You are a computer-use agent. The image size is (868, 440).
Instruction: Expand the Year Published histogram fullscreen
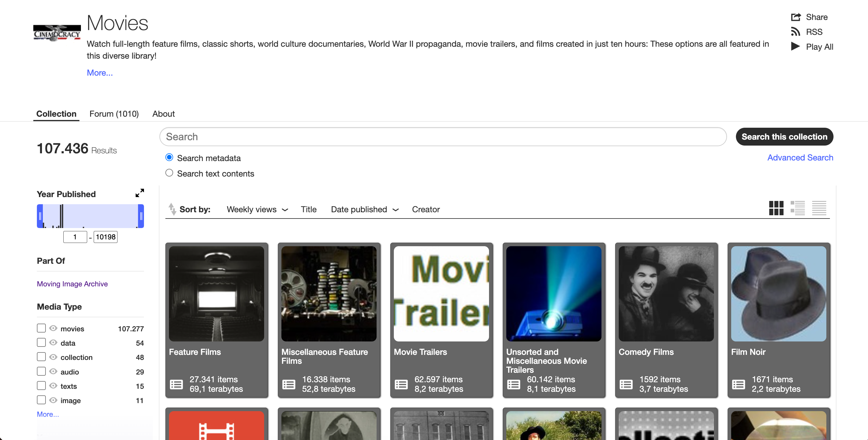(x=140, y=193)
